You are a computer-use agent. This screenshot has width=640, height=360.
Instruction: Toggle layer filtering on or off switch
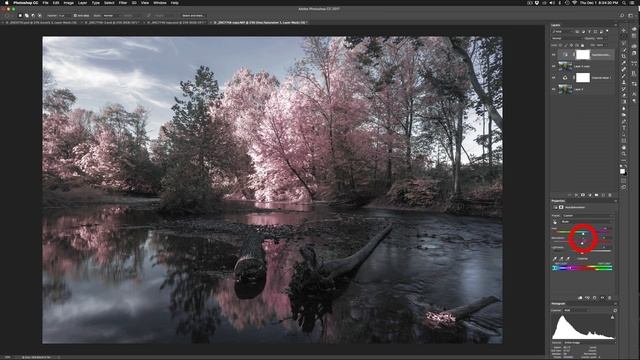607,31
